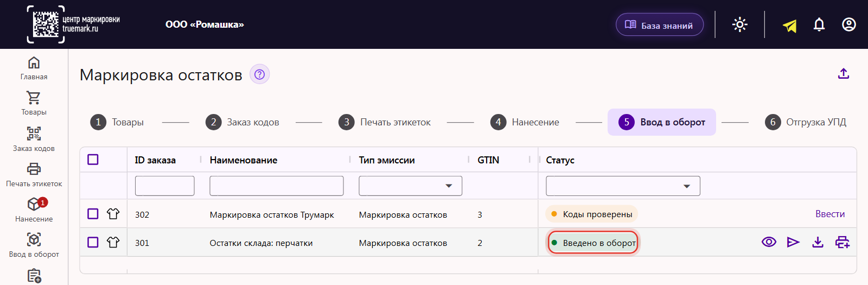Open the Статус filter dropdown
The image size is (868, 285).
[x=623, y=186]
